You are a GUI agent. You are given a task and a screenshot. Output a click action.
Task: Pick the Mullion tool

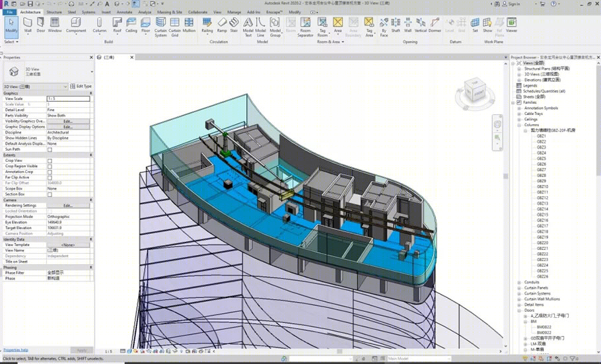pyautogui.click(x=189, y=26)
